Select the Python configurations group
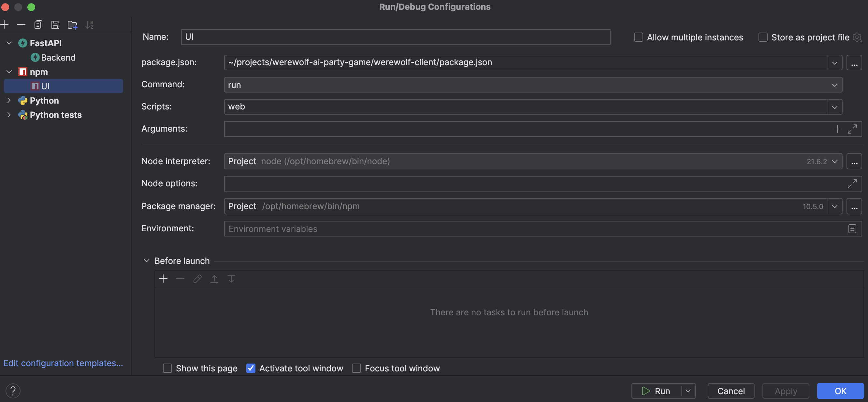The height and width of the screenshot is (402, 868). coord(44,100)
